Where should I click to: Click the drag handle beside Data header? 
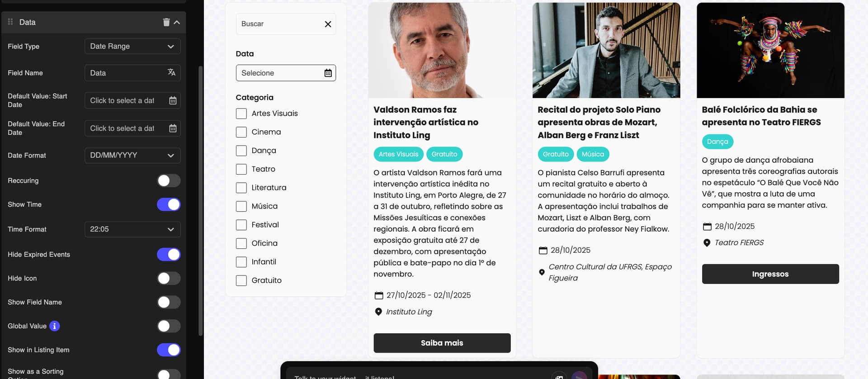[x=10, y=22]
